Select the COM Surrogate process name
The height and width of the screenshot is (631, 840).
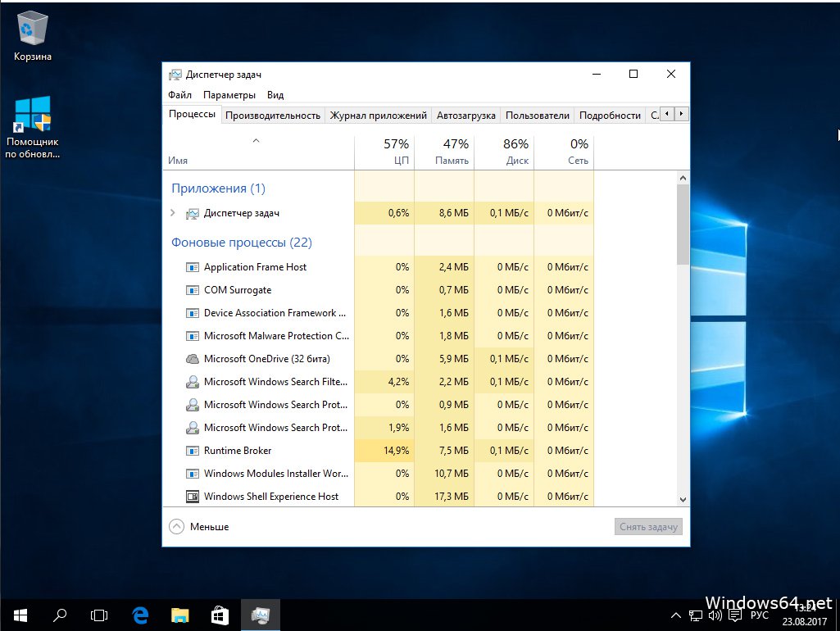pos(238,290)
